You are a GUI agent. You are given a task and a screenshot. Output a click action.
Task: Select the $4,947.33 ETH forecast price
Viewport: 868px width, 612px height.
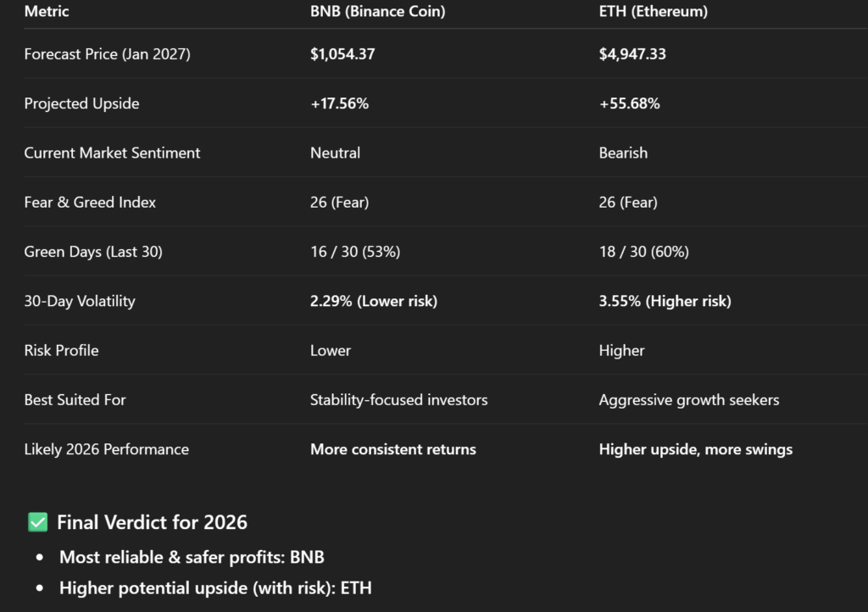[x=632, y=54]
